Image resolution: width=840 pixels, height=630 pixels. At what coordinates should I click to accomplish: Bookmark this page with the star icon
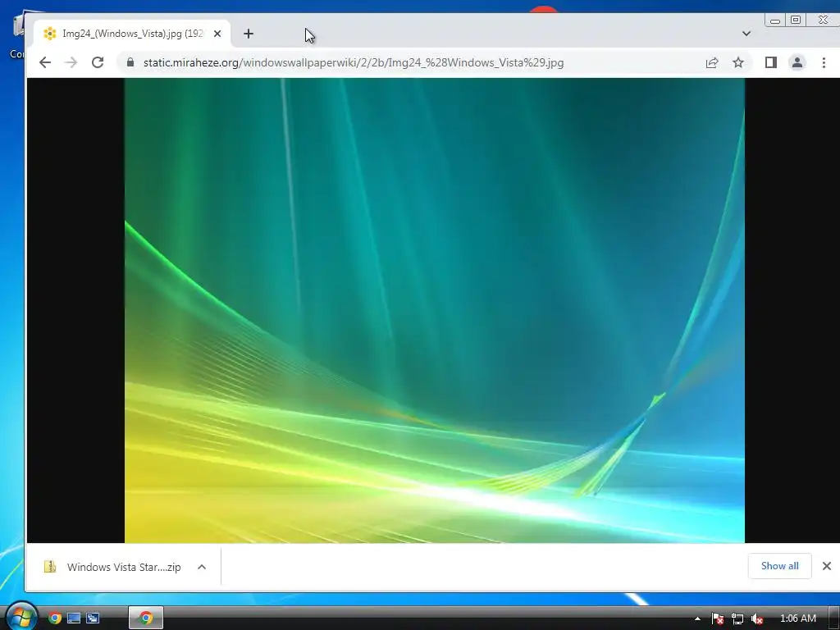[738, 62]
